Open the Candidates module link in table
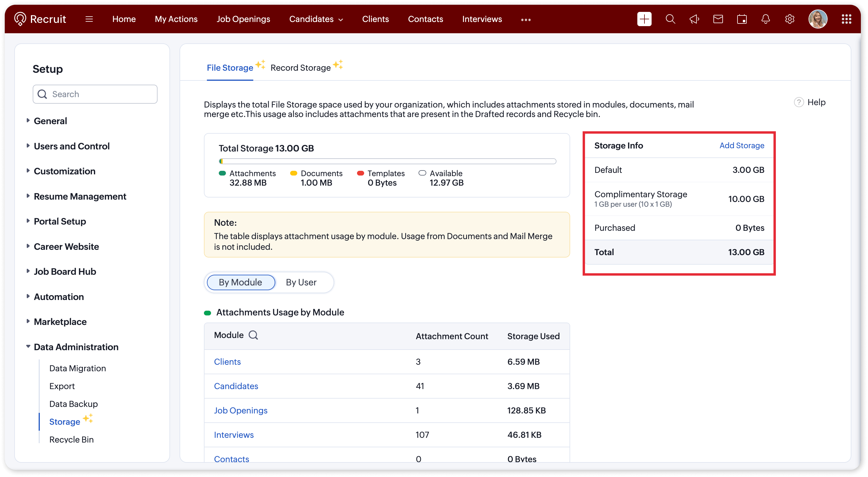The height and width of the screenshot is (477, 868). pyautogui.click(x=236, y=386)
